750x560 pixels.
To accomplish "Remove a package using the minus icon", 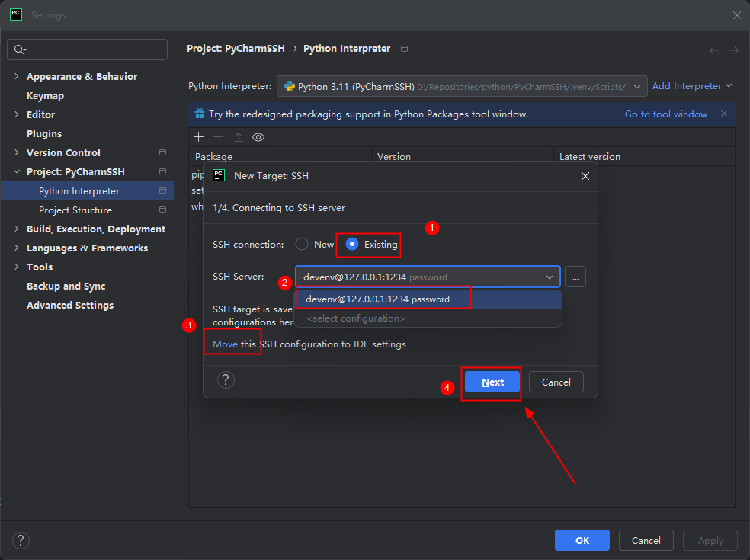I will point(218,136).
